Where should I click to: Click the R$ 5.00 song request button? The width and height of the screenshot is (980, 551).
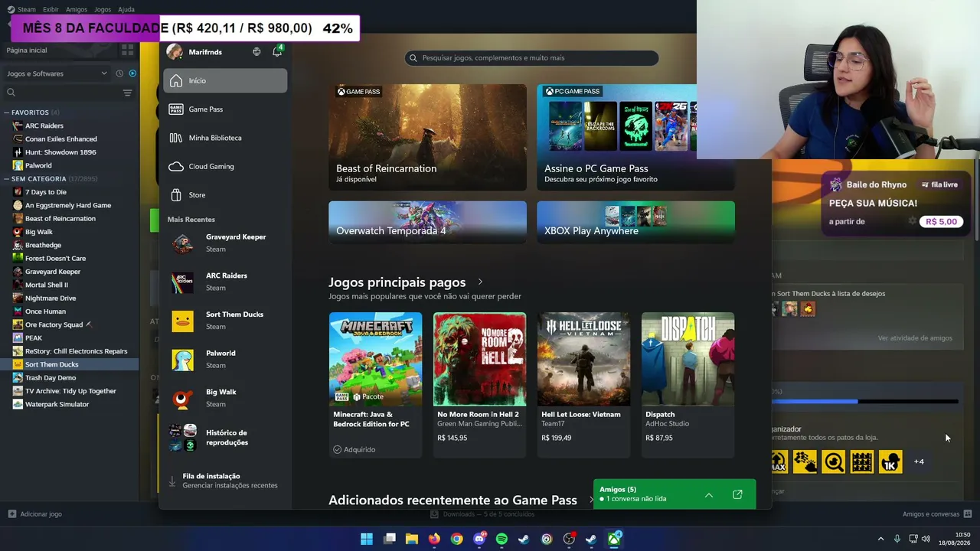coord(941,221)
